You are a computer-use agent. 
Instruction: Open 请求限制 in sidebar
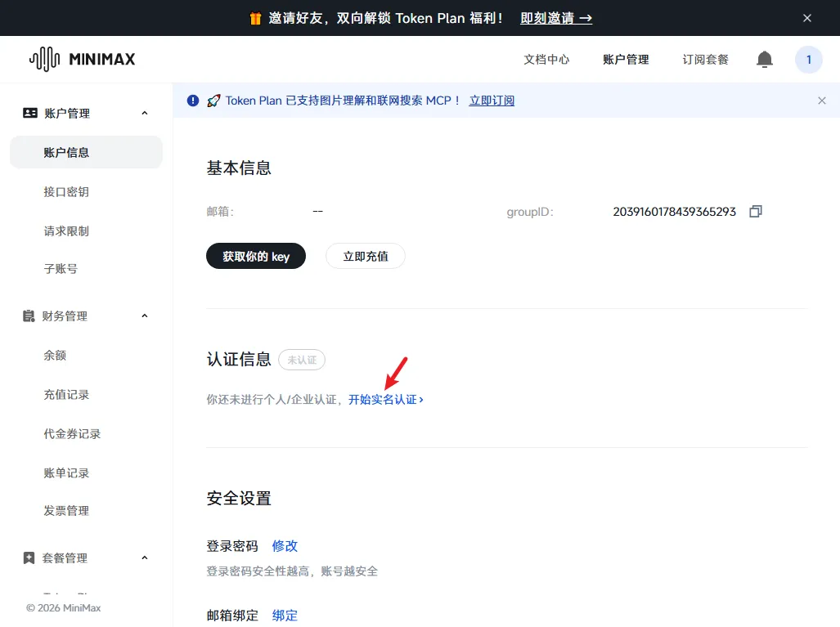click(66, 231)
